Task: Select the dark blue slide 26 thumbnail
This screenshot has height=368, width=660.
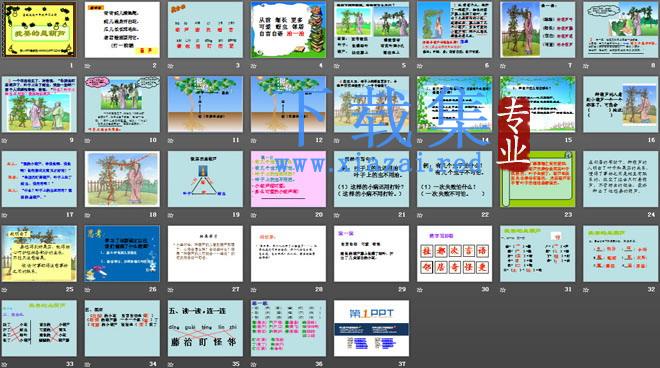Action: pyautogui.click(x=122, y=253)
